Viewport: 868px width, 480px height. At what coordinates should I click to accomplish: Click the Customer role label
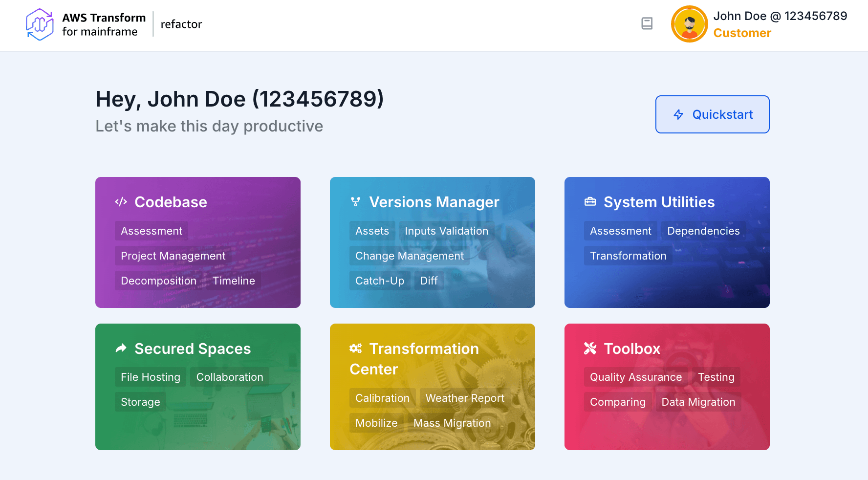(x=742, y=33)
